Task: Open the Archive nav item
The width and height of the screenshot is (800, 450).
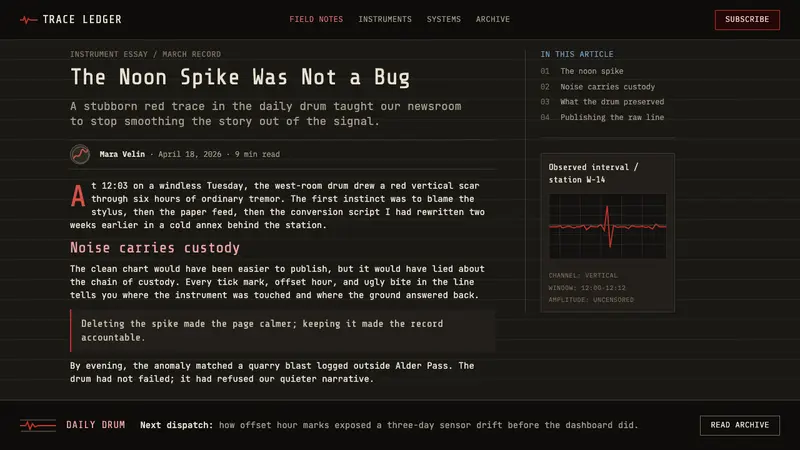Action: 493,19
